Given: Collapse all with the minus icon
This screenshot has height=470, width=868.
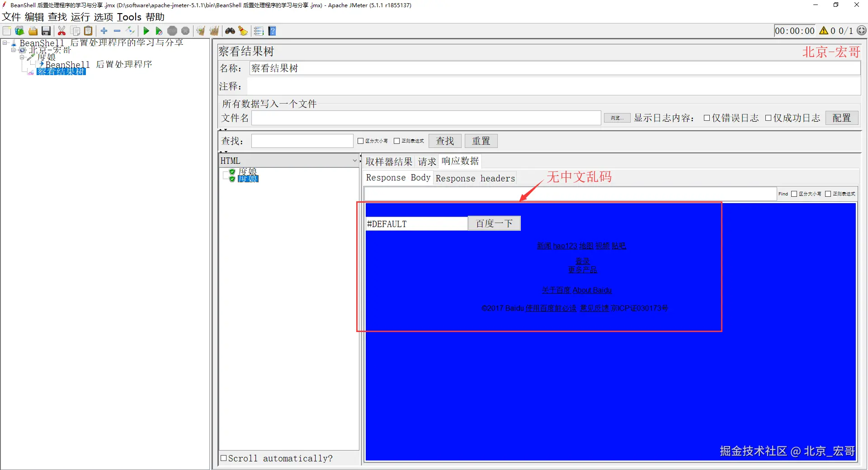Looking at the screenshot, I should pyautogui.click(x=117, y=31).
